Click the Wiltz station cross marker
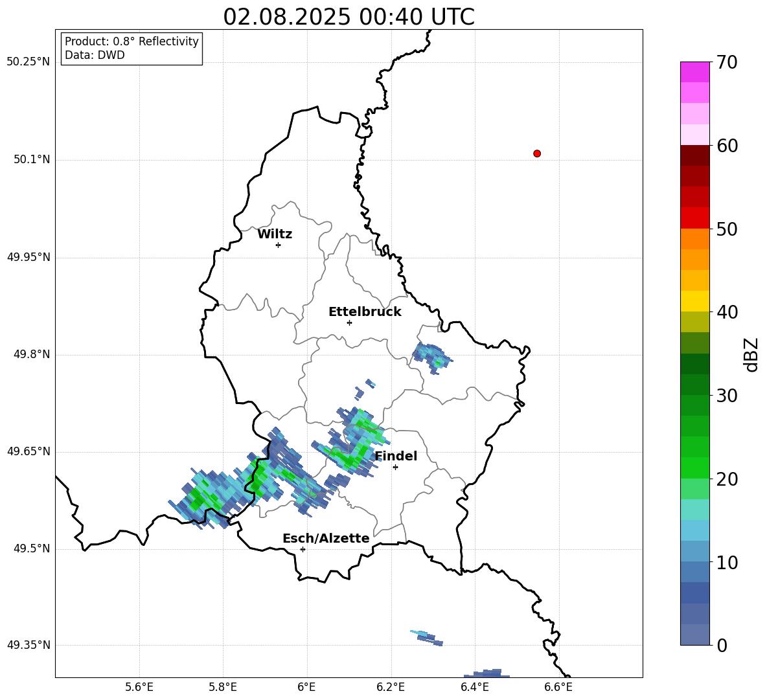The width and height of the screenshot is (767, 700). (x=278, y=245)
